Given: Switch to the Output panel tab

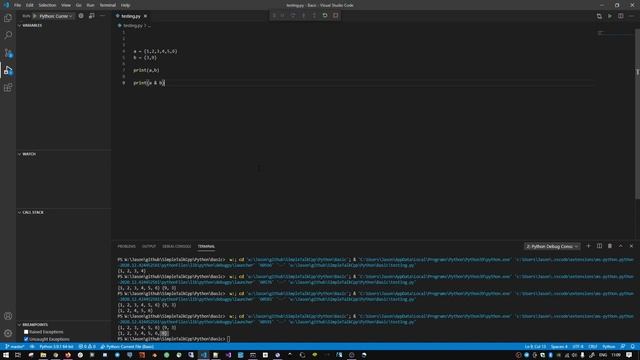Looking at the screenshot, I should tap(149, 246).
